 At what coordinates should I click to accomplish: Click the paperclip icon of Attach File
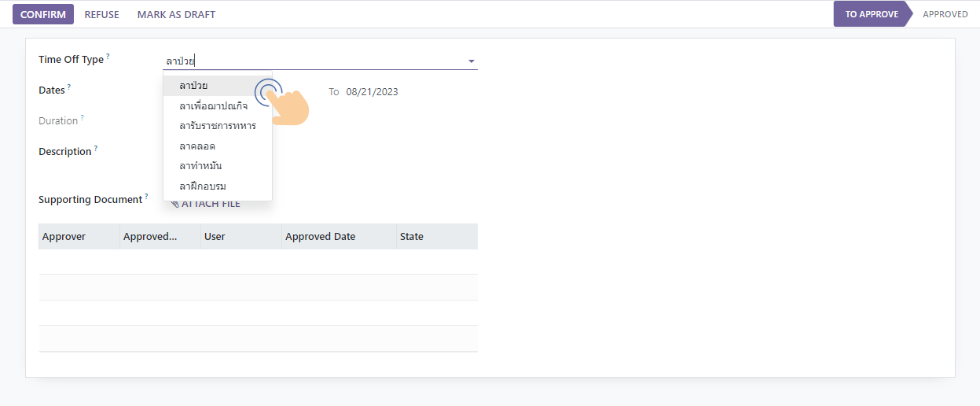click(x=174, y=204)
